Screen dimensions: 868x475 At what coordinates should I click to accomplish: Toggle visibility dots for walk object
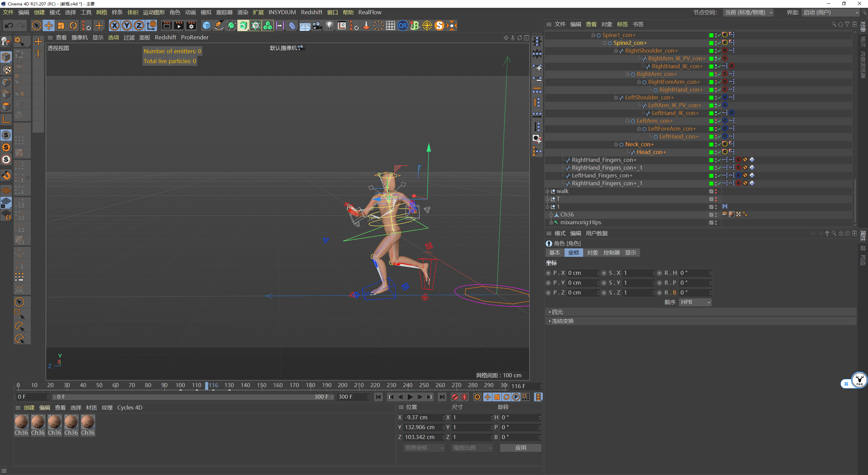pyautogui.click(x=716, y=191)
